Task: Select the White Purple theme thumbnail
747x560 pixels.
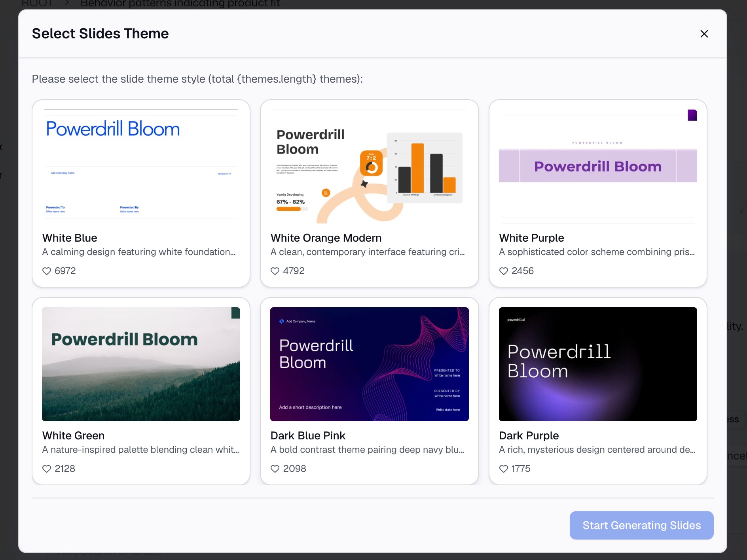Action: pyautogui.click(x=598, y=166)
